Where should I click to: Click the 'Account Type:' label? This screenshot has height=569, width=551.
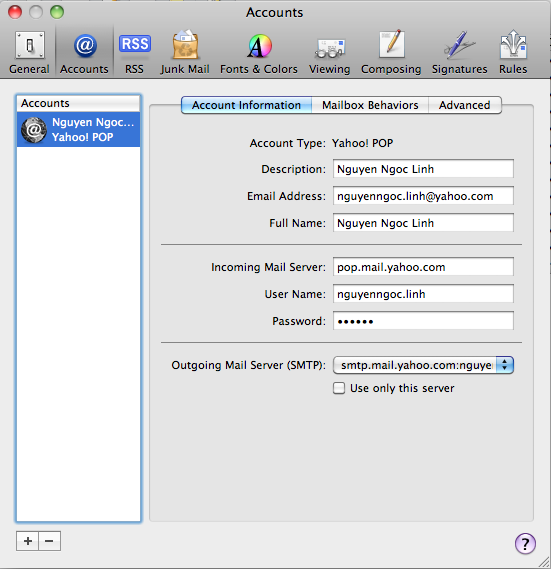pos(287,143)
